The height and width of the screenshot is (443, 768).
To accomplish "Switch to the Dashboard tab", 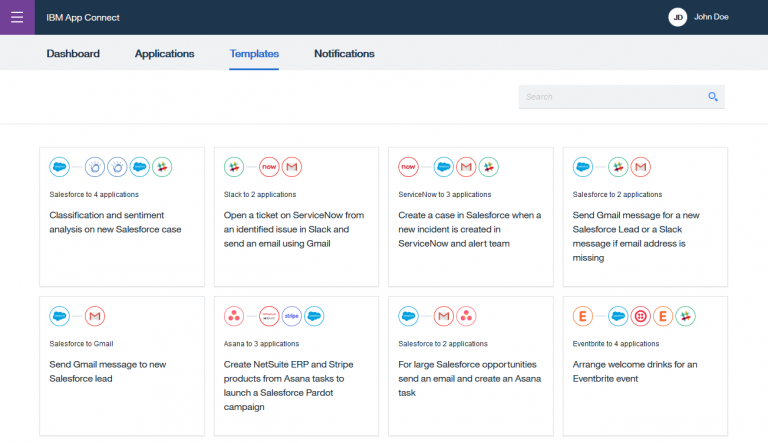I will click(73, 53).
